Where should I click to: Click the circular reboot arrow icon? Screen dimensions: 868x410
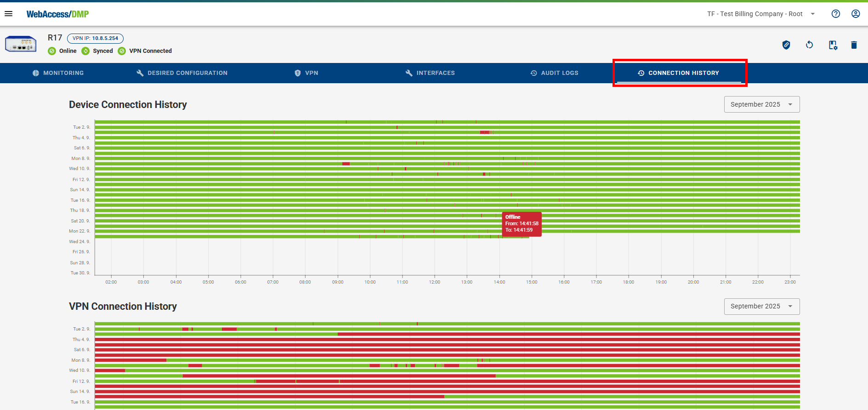point(809,45)
